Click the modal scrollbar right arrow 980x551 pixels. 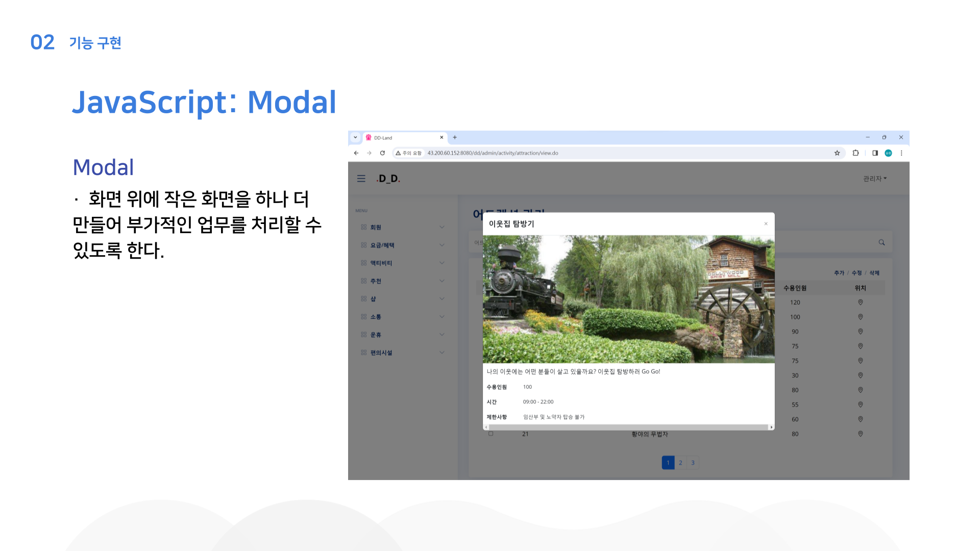pos(771,427)
